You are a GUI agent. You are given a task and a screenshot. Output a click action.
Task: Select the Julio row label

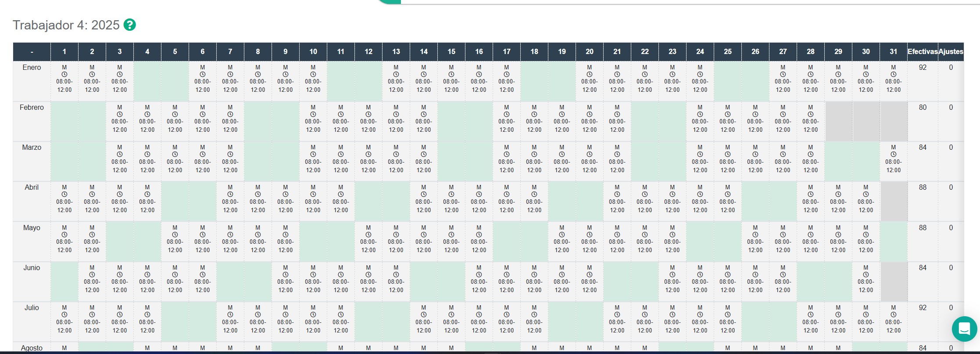tap(32, 308)
